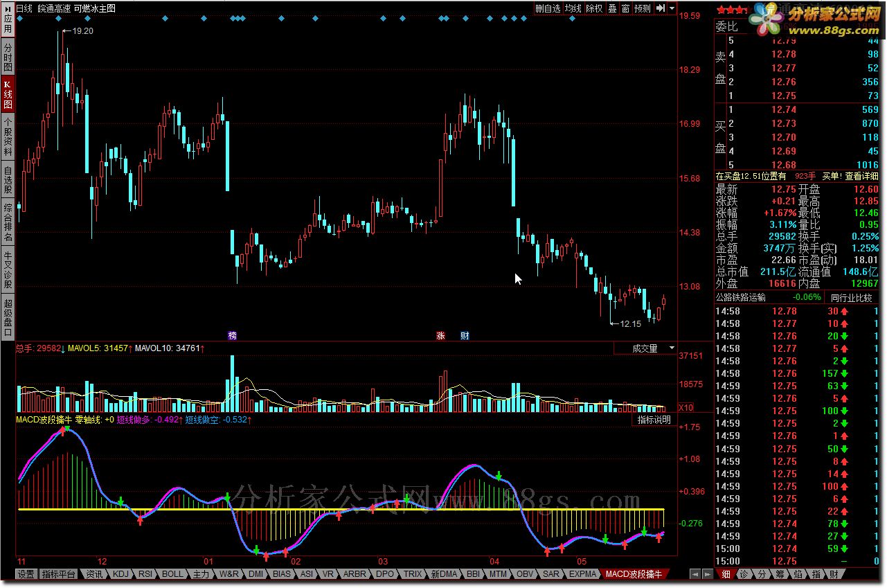
Task: Select the 指 tab at bottom right
Action: tap(816, 574)
